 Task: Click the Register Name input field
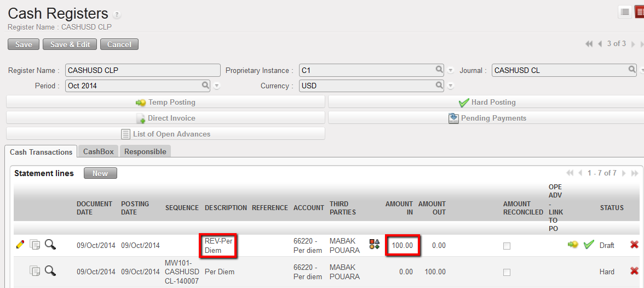click(142, 70)
